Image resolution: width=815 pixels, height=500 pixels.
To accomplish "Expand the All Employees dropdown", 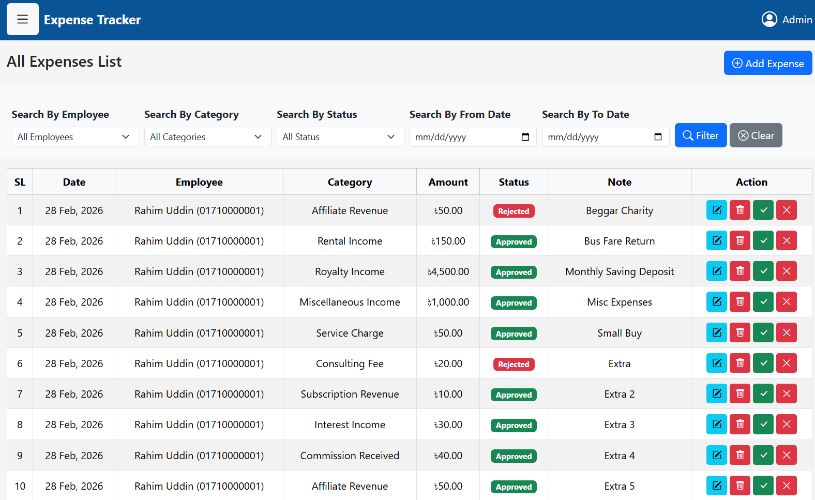I will pos(73,137).
